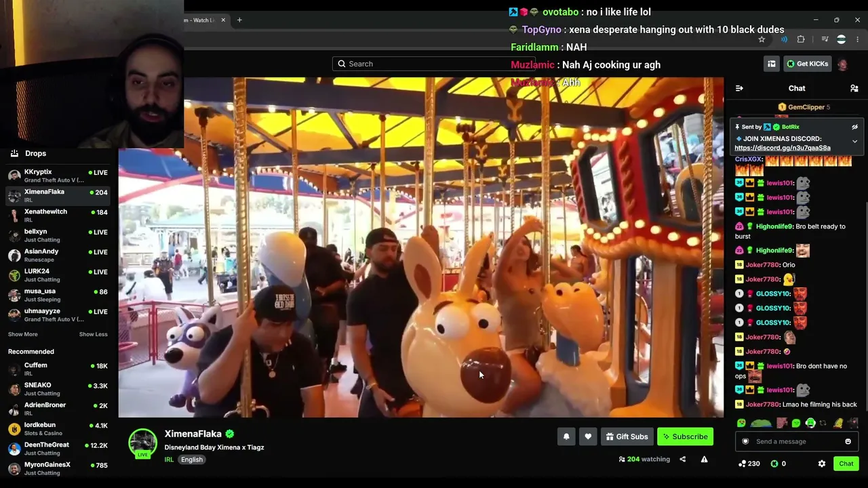Open recommended channel SNEAKO
This screenshot has width=868, height=488.
pos(58,389)
